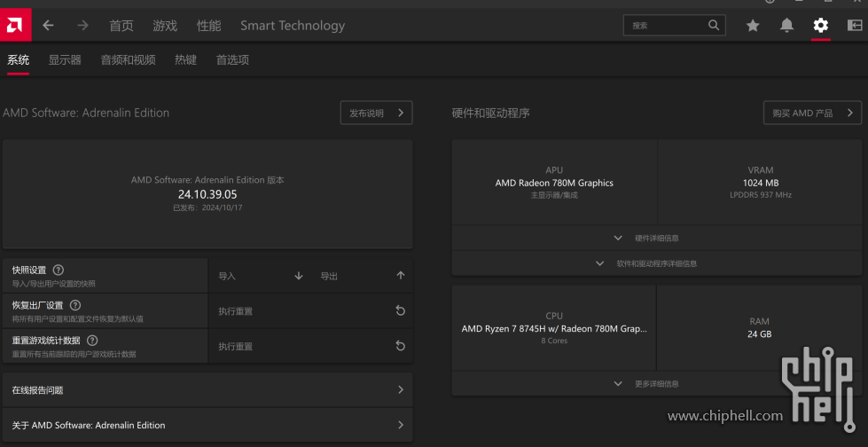Open settings gear icon
Screen dimensions: 868x447
pyautogui.click(x=820, y=26)
